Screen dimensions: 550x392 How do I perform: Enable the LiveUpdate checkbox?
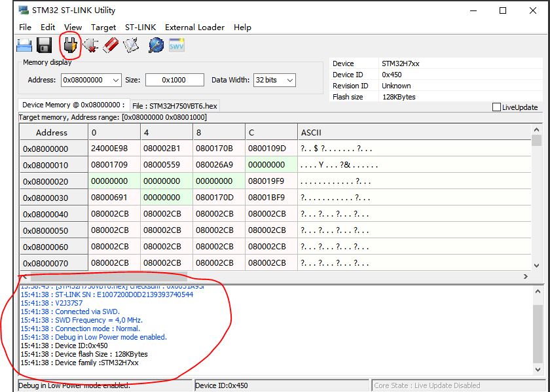[x=496, y=107]
